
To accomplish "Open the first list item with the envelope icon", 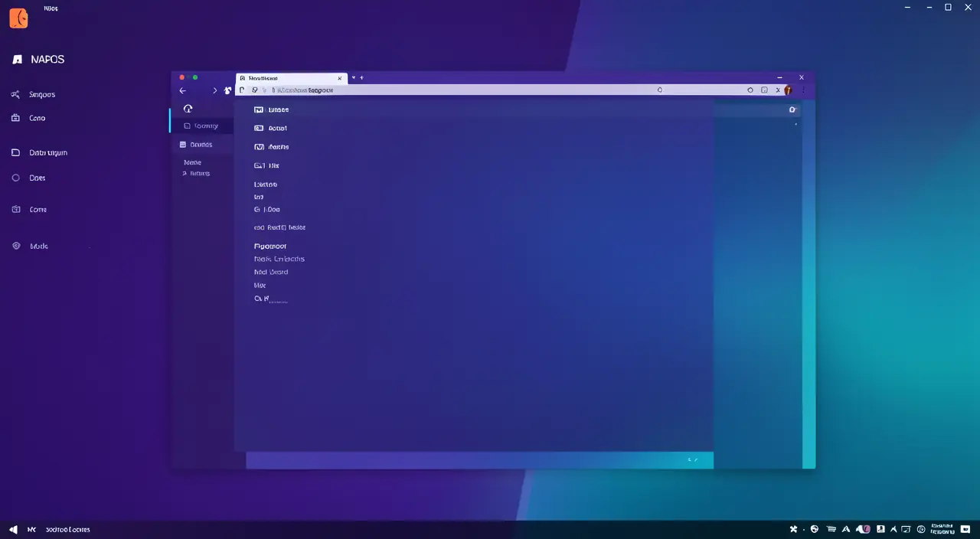I will (272, 109).
